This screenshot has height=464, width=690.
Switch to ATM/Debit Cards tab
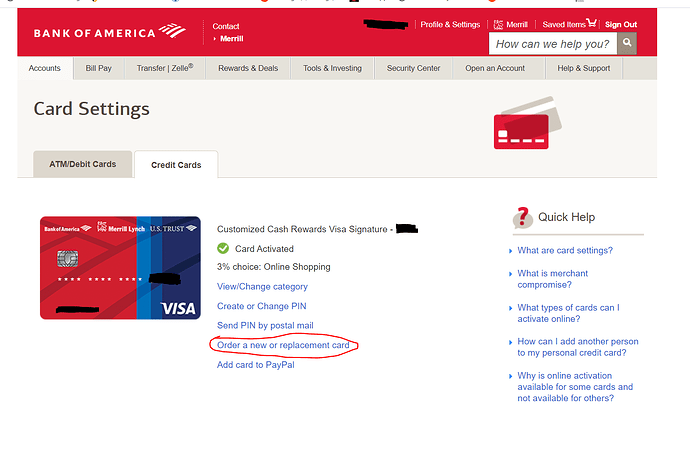click(x=76, y=165)
